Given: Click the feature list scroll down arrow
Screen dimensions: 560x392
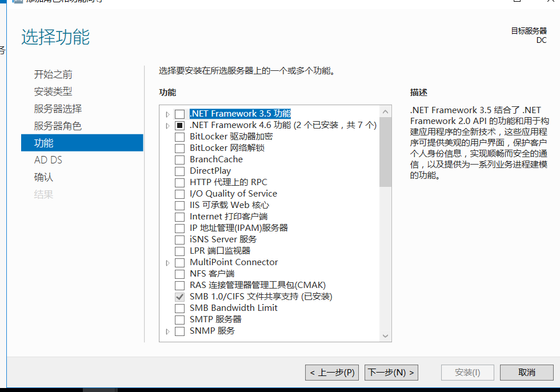Looking at the screenshot, I should 385,335.
